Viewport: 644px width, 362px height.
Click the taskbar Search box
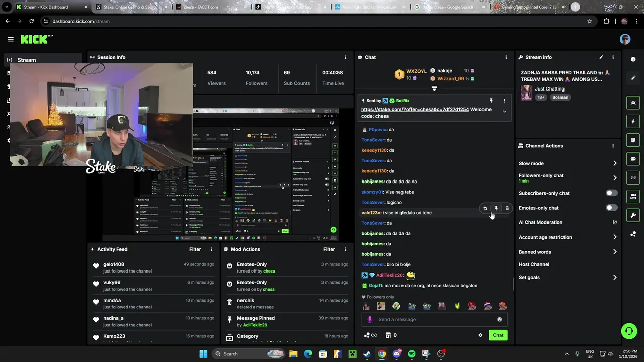tap(249, 354)
